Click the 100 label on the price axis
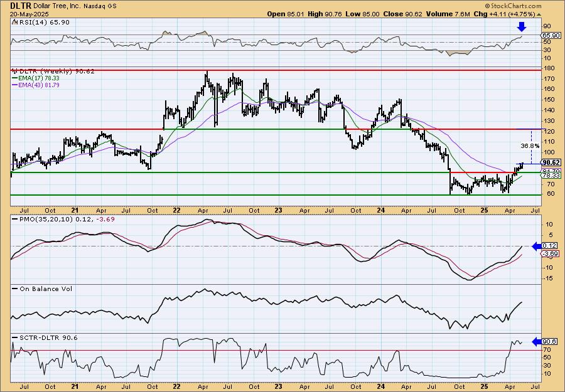565x392 pixels. [x=549, y=152]
